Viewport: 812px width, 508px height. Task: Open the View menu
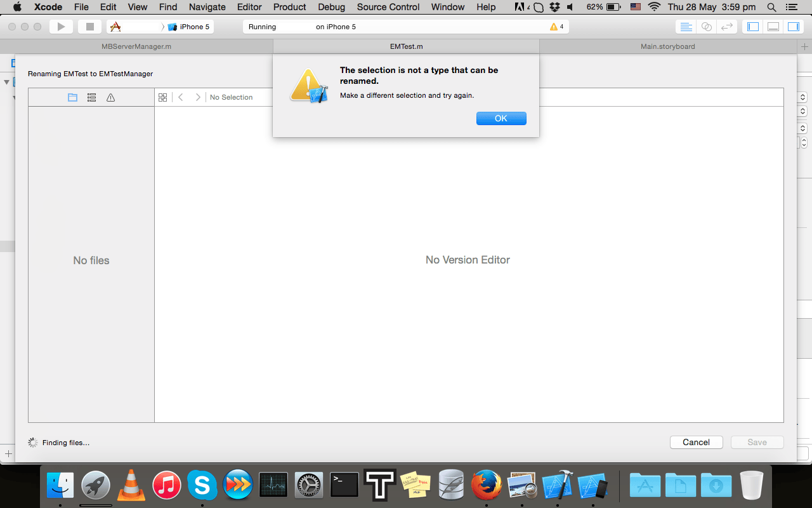point(138,7)
